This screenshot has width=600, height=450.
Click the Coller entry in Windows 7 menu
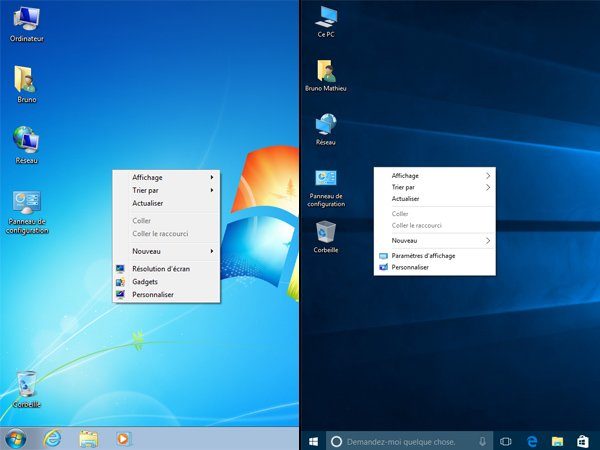[x=166, y=220]
